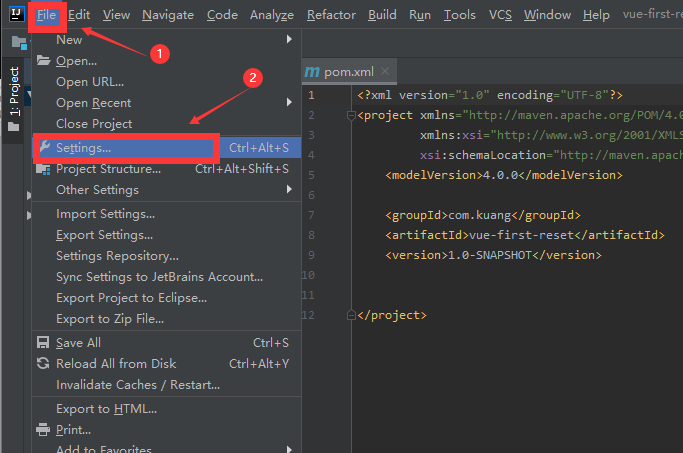Click the Reload All from Disk icon
This screenshot has height=453, width=683.
point(43,363)
